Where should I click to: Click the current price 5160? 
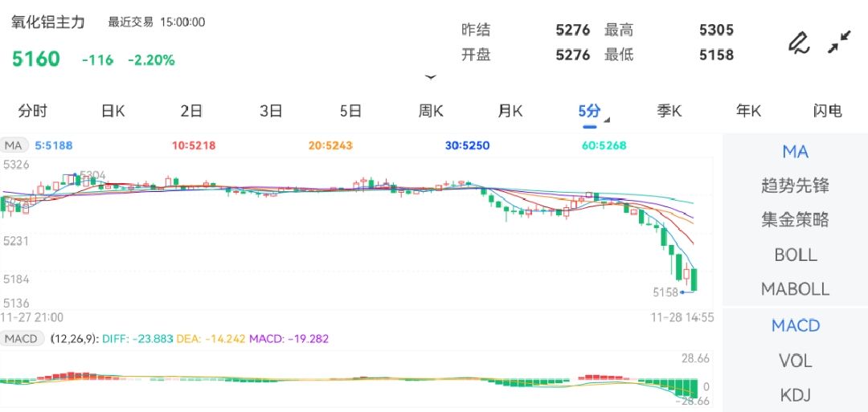[x=36, y=59]
